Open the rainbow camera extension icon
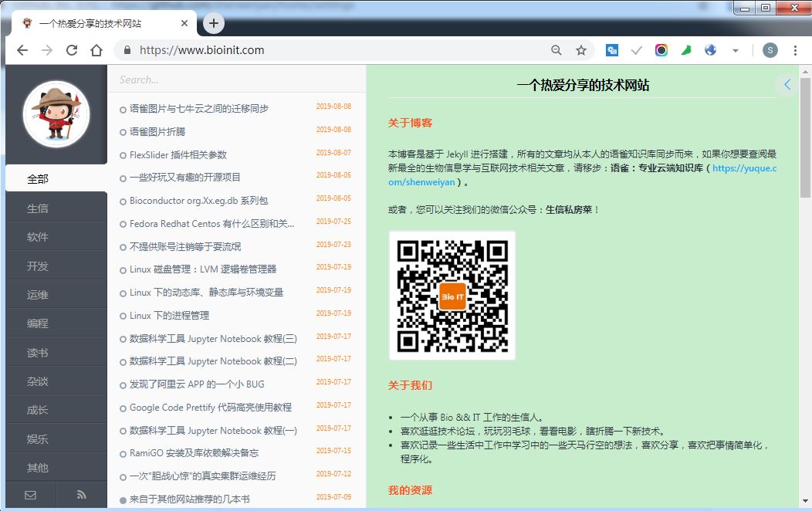812x511 pixels. coord(661,49)
